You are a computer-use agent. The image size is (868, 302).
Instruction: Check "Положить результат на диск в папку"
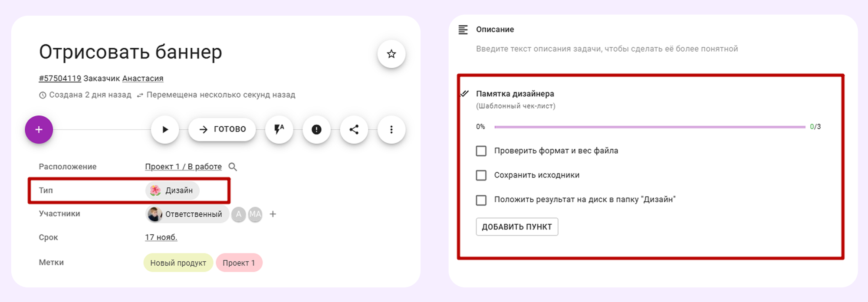(481, 200)
